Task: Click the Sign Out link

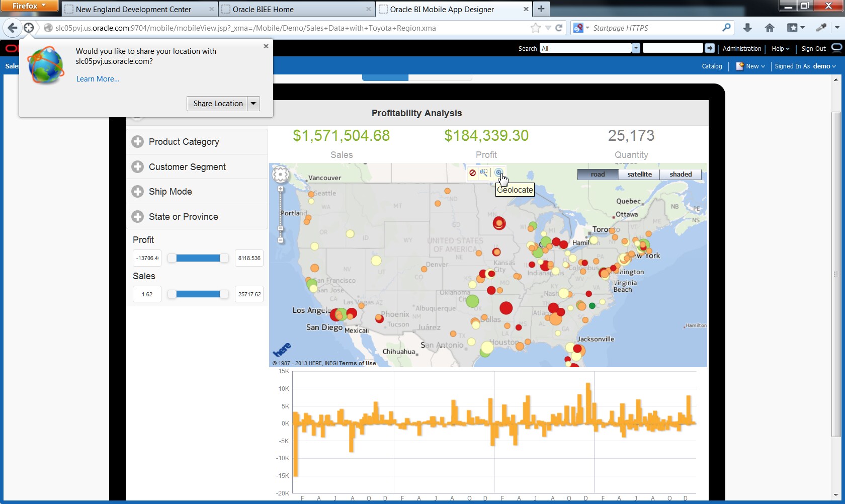Action: [813, 49]
